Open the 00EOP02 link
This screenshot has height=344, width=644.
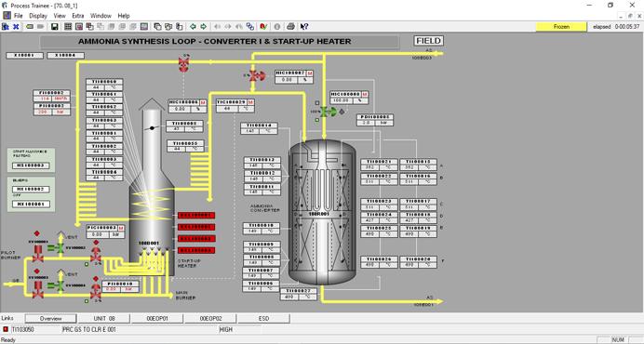tap(210, 319)
